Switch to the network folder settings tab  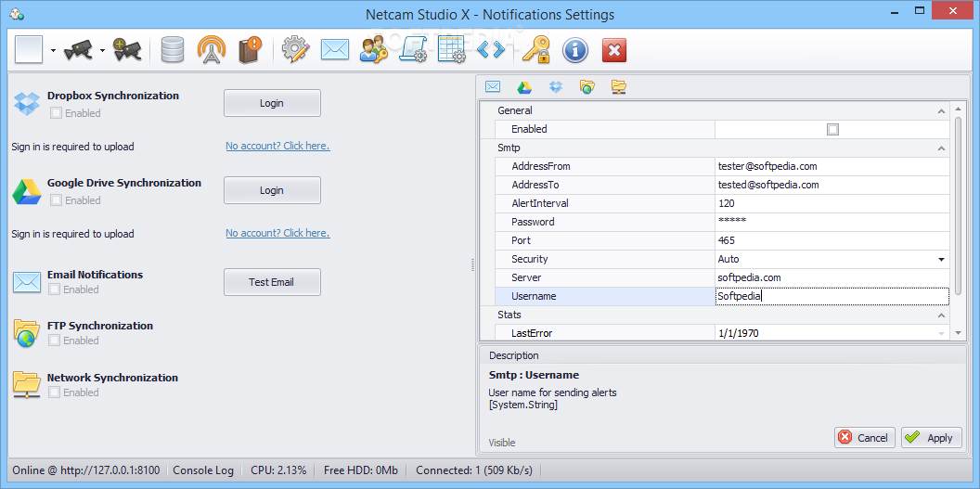619,87
